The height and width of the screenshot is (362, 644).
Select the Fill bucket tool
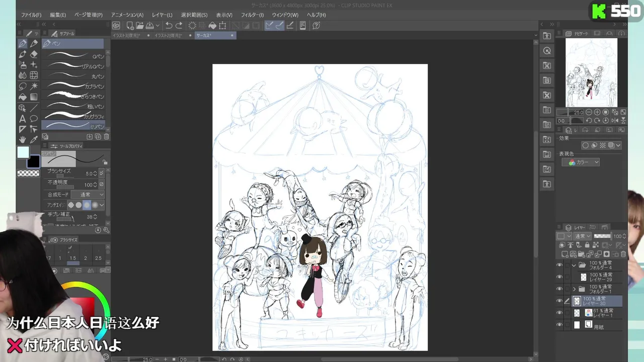(23, 97)
